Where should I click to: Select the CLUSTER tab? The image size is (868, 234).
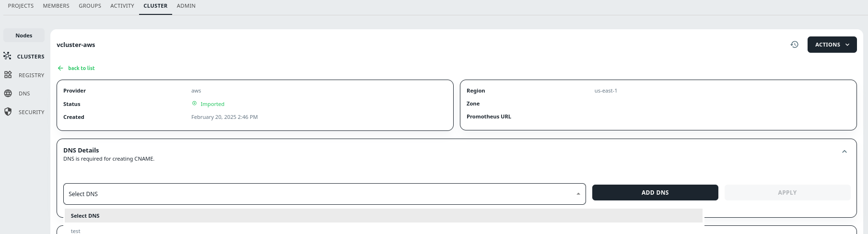(x=155, y=6)
